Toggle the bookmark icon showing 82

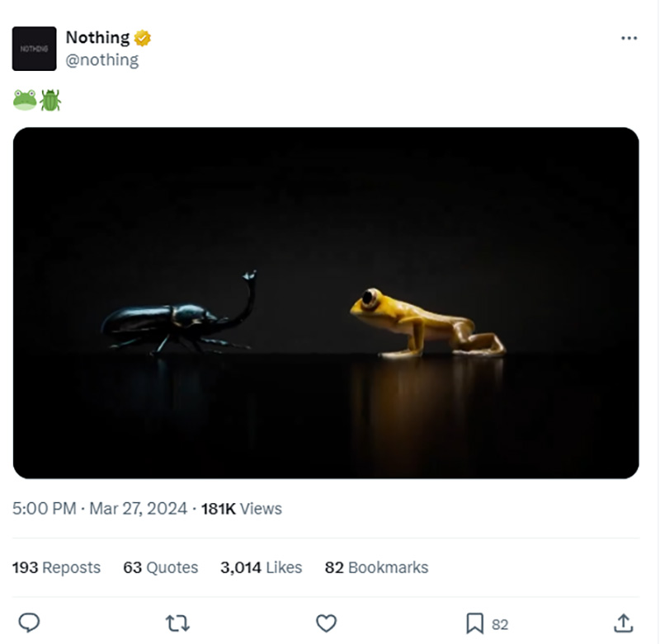(475, 623)
